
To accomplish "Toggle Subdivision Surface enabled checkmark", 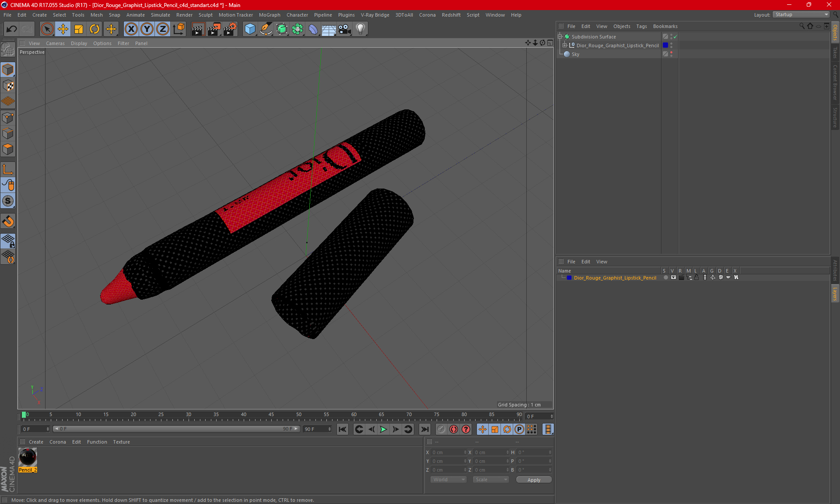I will coord(675,37).
